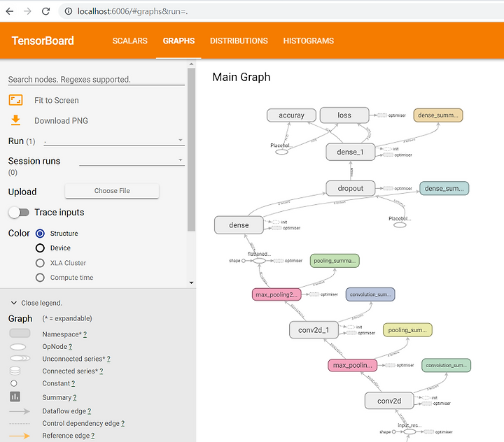Viewport: 504px width, 442px height.
Task: Click the Fit to Screen label
Action: 57,101
